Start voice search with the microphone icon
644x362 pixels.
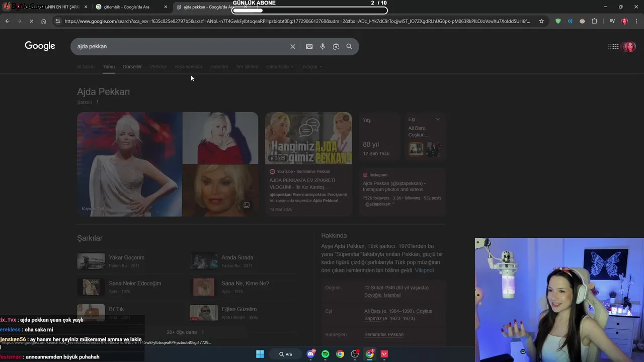pyautogui.click(x=323, y=46)
